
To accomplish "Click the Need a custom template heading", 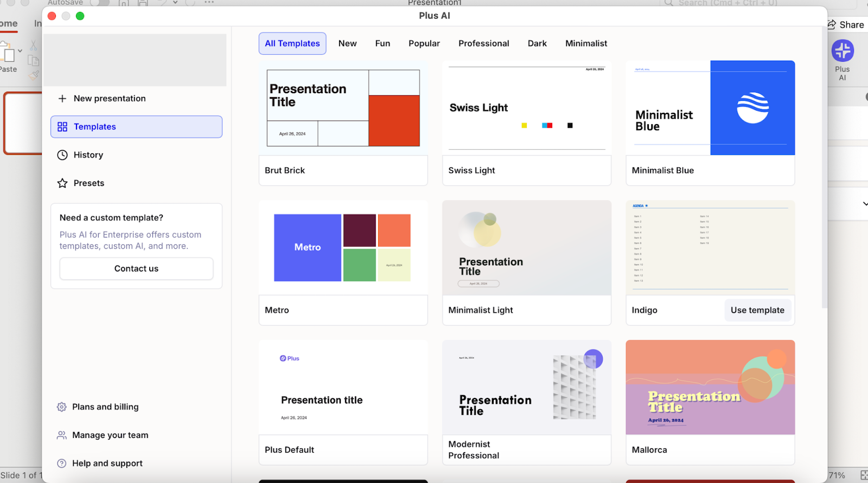I will coord(111,218).
